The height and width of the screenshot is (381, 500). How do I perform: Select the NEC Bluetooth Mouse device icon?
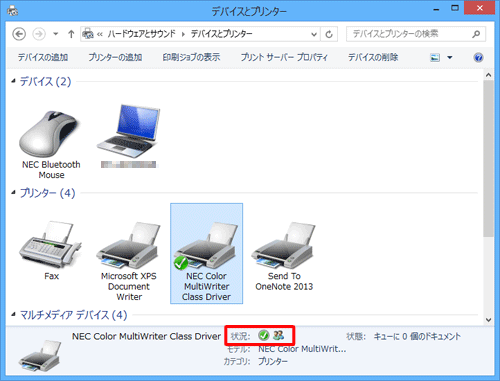tap(50, 134)
